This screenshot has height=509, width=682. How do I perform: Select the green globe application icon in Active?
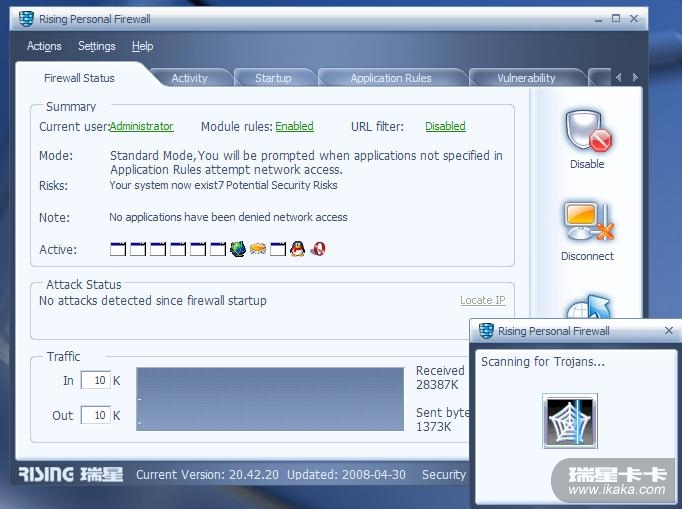point(237,249)
